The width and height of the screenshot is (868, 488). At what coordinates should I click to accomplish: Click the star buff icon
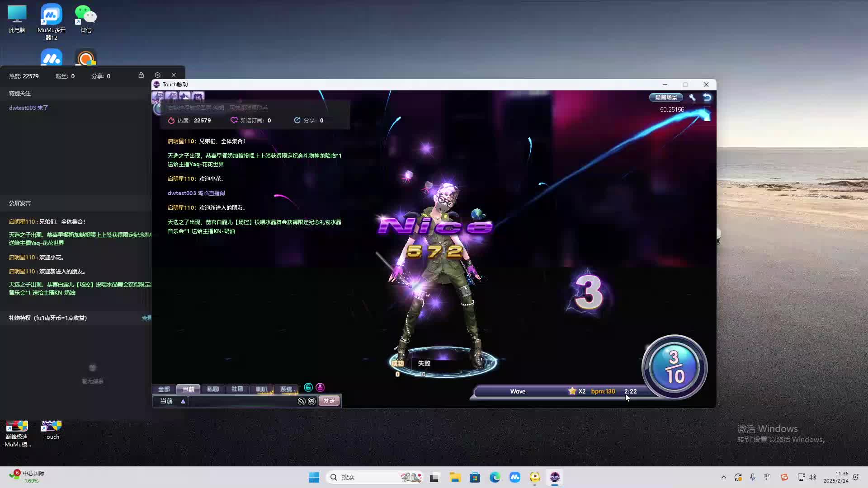coord(184,96)
